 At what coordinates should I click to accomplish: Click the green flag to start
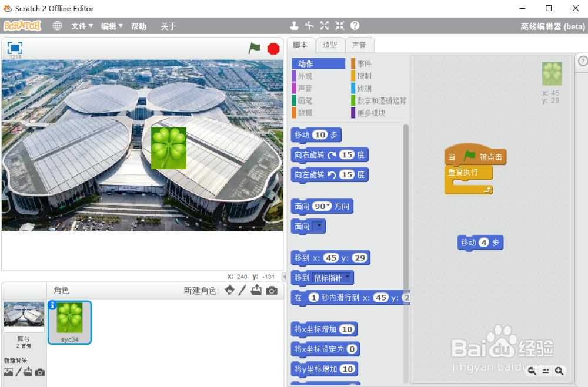coord(254,48)
